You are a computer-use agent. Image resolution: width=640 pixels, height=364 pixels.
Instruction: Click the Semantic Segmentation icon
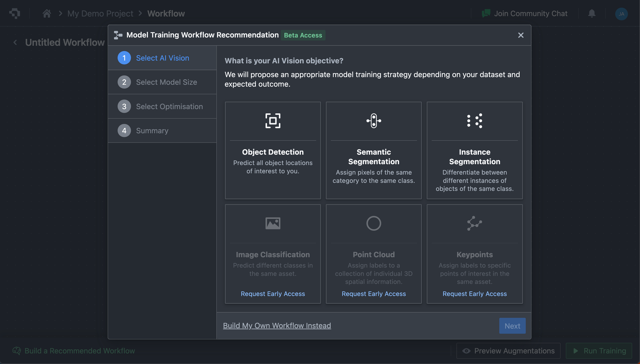click(373, 121)
